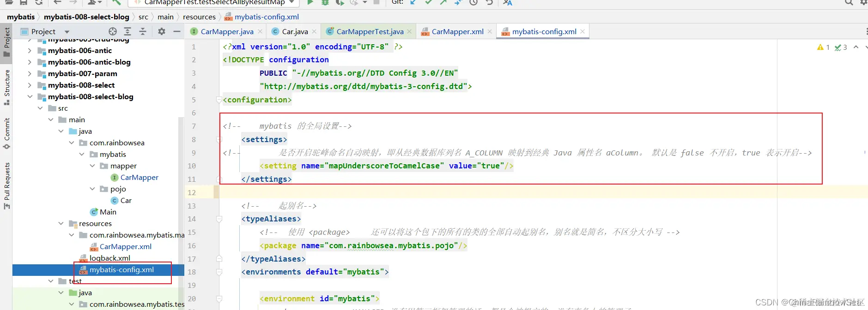The width and height of the screenshot is (868, 310).
Task: Open the Commit tool window side tab
Action: (x=6, y=133)
